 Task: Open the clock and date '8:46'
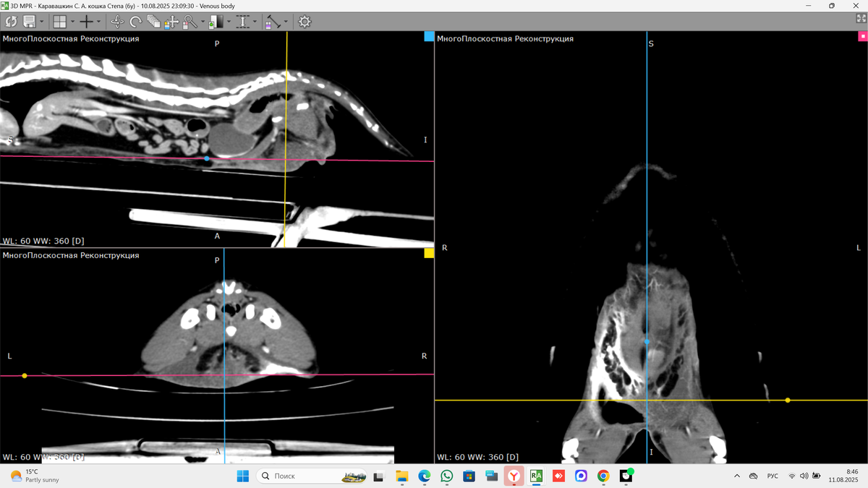(843, 476)
